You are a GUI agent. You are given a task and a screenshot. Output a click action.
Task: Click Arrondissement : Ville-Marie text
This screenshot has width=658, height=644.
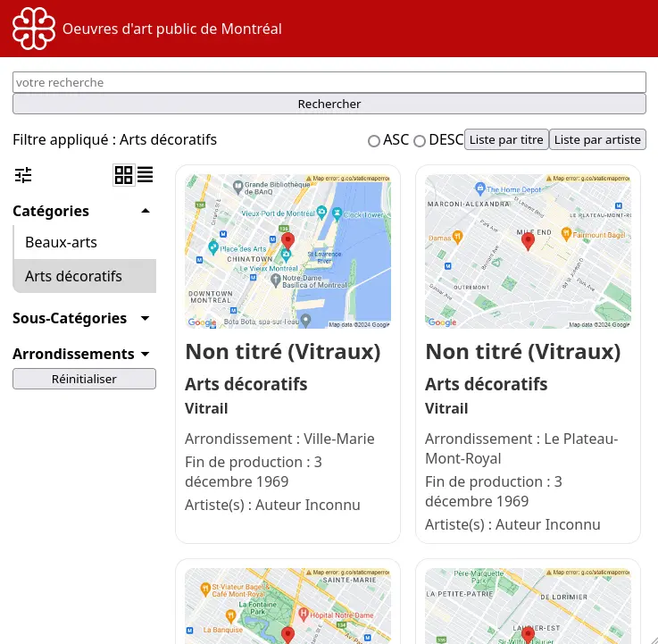click(279, 439)
